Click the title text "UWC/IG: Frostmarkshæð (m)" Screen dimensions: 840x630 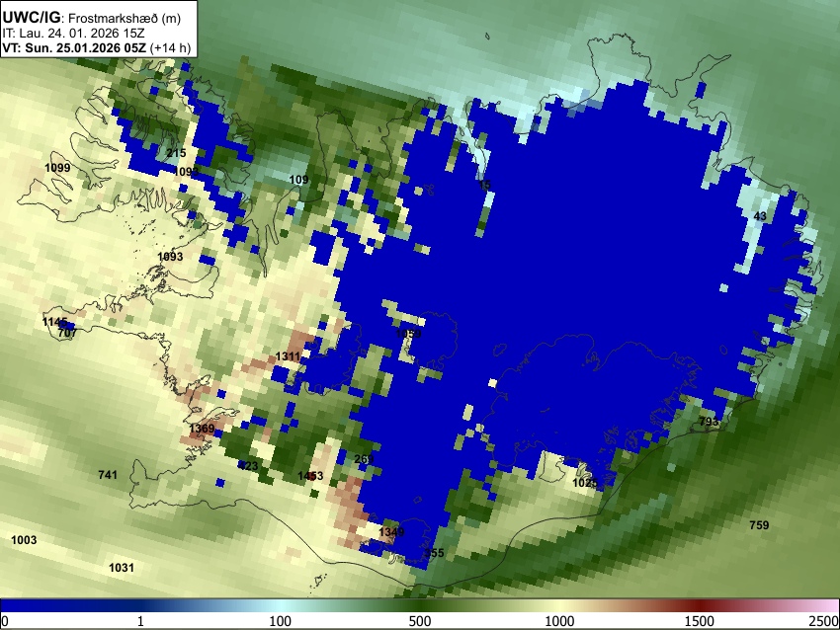92,18
